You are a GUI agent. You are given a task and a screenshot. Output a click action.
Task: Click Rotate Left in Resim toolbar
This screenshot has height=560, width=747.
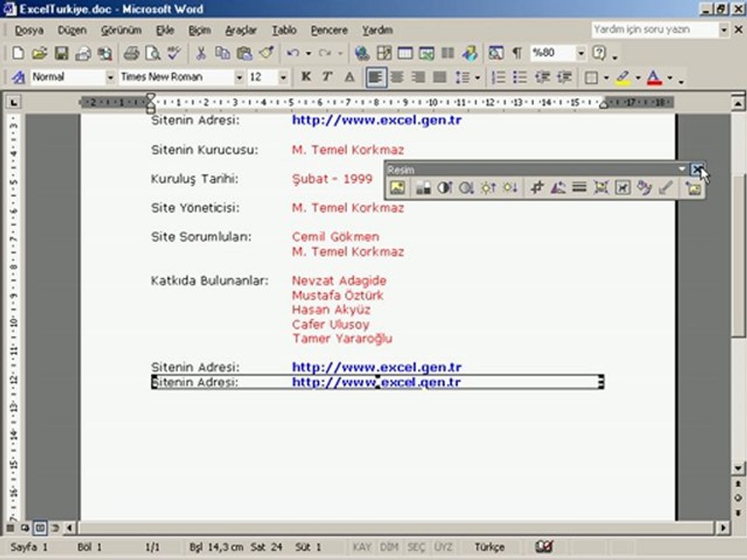(x=558, y=187)
